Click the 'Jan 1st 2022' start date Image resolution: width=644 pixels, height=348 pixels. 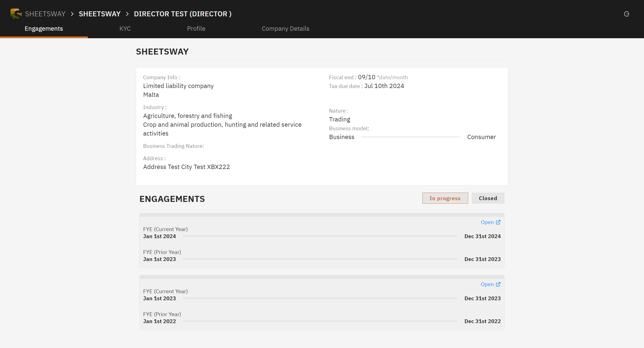pyautogui.click(x=159, y=321)
